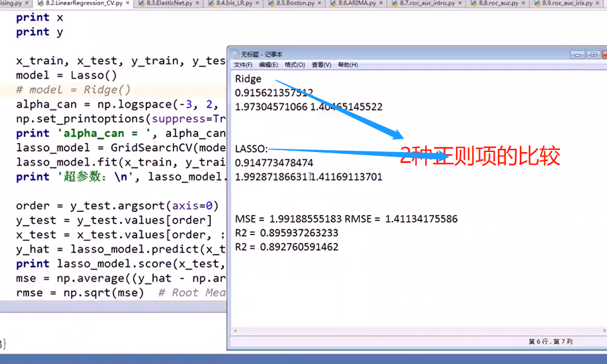Click the 'np.set_printoptions' code line

(x=121, y=119)
